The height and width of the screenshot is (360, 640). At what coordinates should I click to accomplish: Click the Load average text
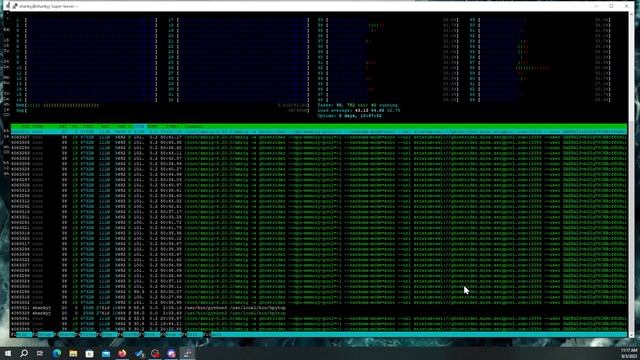click(x=358, y=111)
